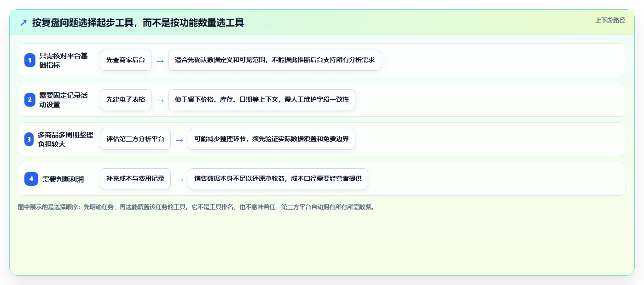Click 需要判断利润 text
Image resolution: width=644 pixels, height=285 pixels.
coord(63,179)
